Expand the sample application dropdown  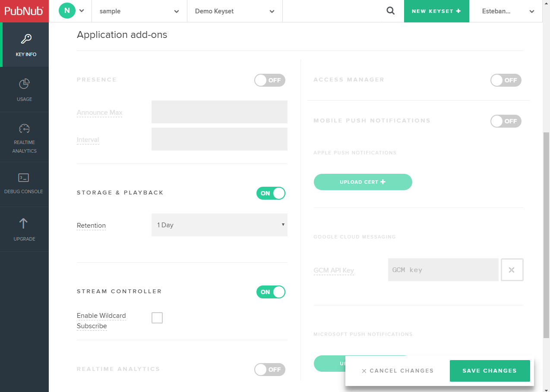coord(139,11)
